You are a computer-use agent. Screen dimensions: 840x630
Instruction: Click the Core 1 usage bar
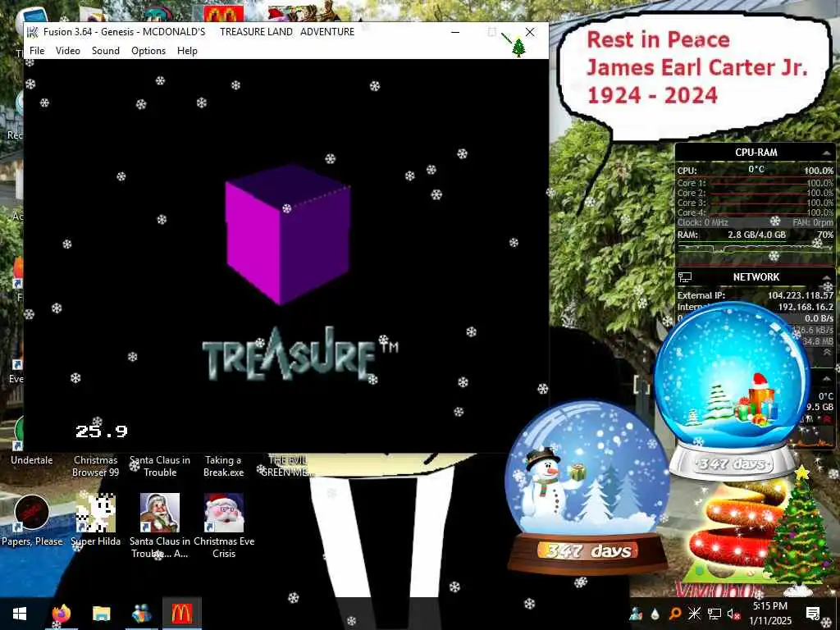756,183
